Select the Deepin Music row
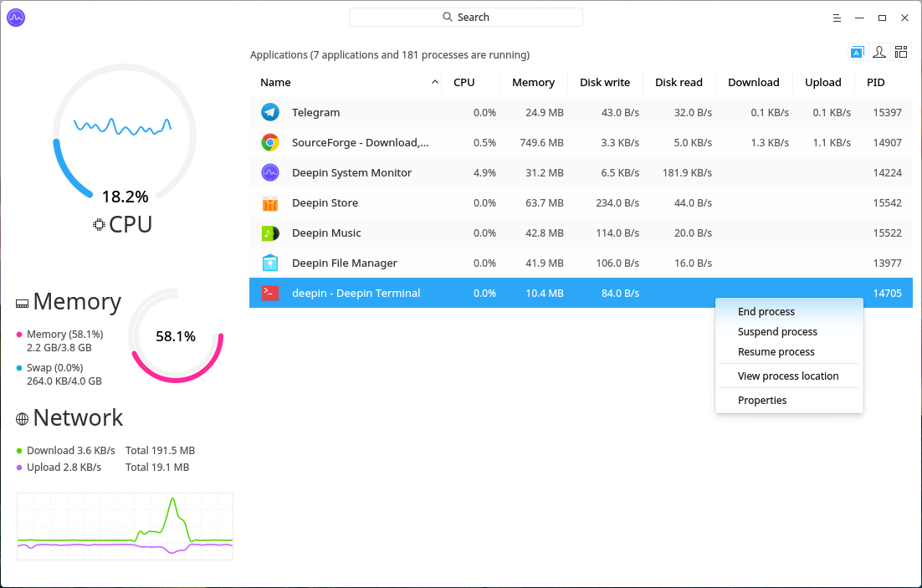Image resolution: width=922 pixels, height=588 pixels. [x=581, y=233]
